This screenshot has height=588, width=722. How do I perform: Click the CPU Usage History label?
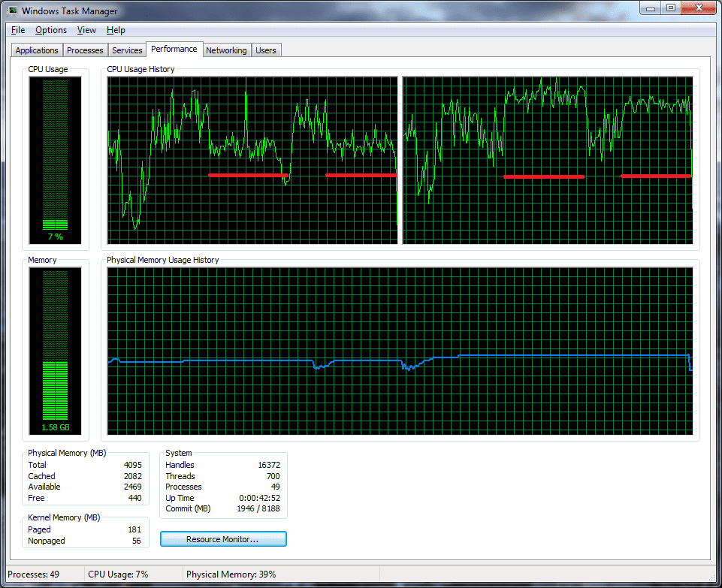pyautogui.click(x=140, y=69)
